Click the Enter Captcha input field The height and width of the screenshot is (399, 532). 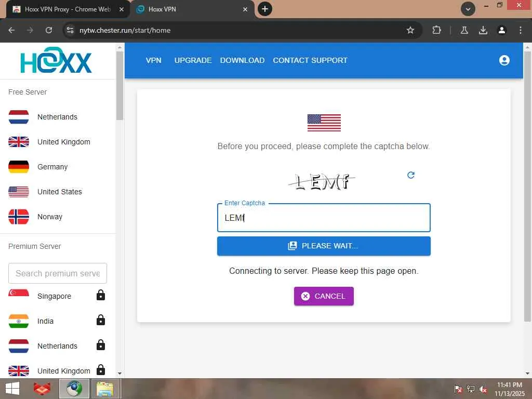point(324,218)
